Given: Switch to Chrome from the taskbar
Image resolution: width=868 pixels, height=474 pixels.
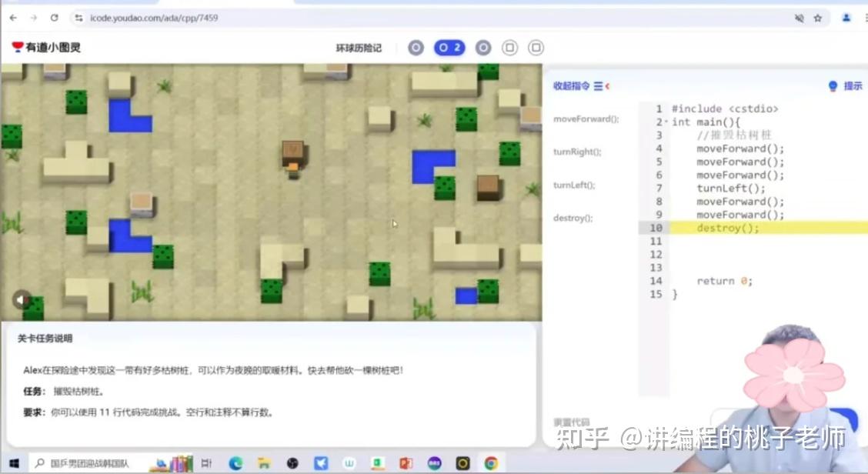Looking at the screenshot, I should [x=491, y=463].
